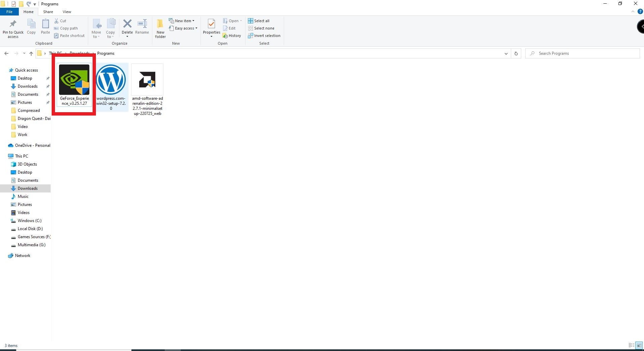The height and width of the screenshot is (351, 644).
Task: Open pinned Pictures under Quick access
Action: coord(25,102)
